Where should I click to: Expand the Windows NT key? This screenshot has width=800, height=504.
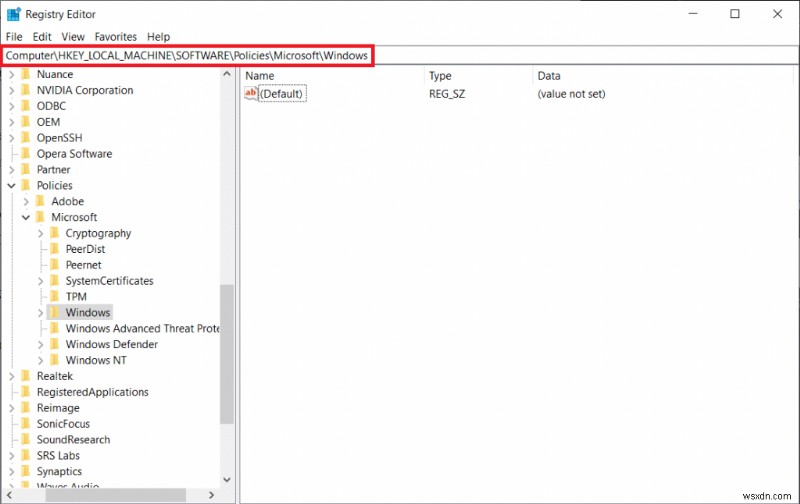coord(40,360)
